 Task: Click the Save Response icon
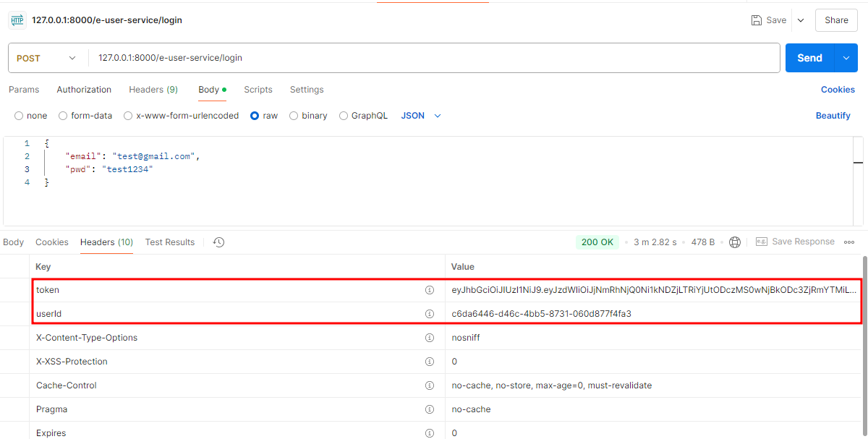[761, 242]
